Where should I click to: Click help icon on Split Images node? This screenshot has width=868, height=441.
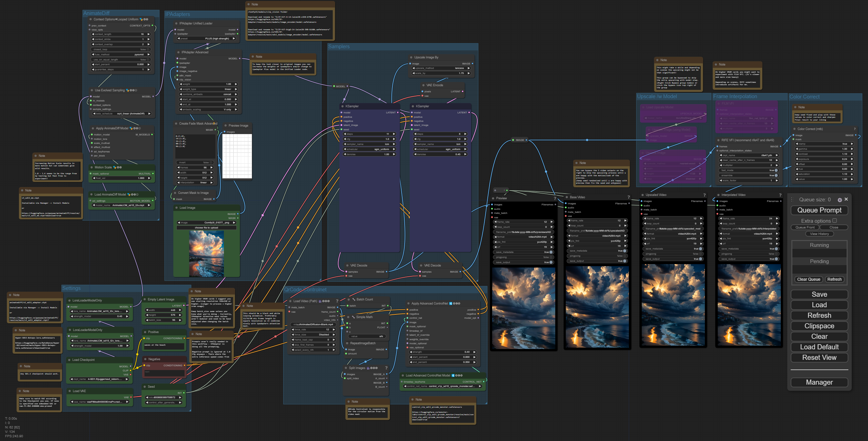pyautogui.click(x=386, y=368)
